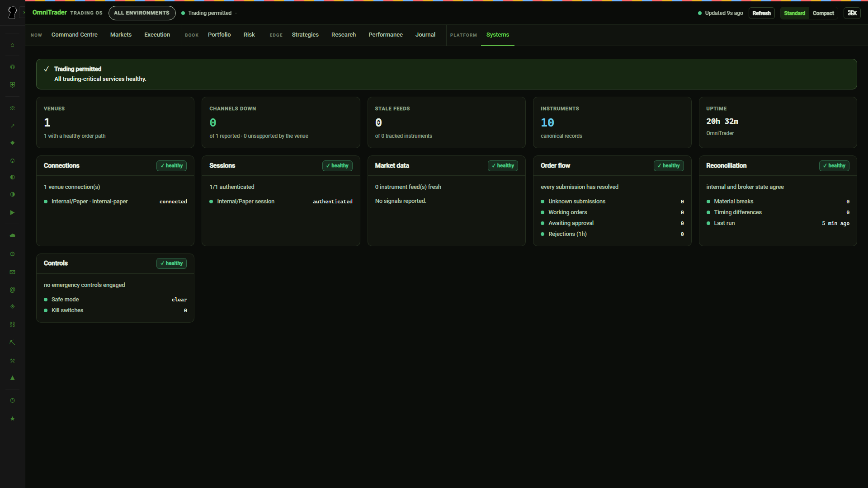868x488 pixels.
Task: Open the home icon in the sidebar
Action: pyautogui.click(x=12, y=45)
